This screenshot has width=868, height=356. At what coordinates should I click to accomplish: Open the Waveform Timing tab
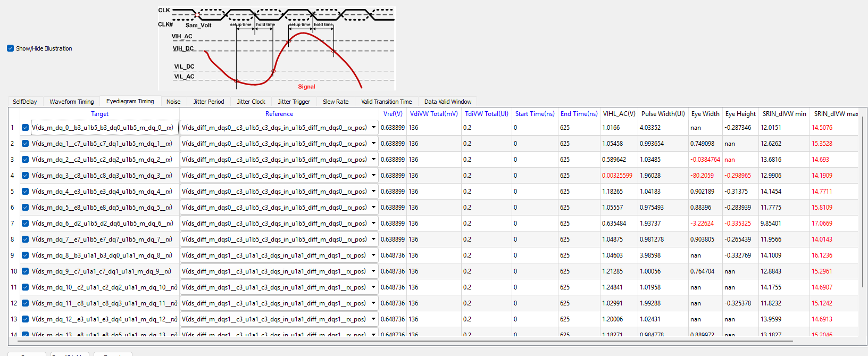point(71,102)
